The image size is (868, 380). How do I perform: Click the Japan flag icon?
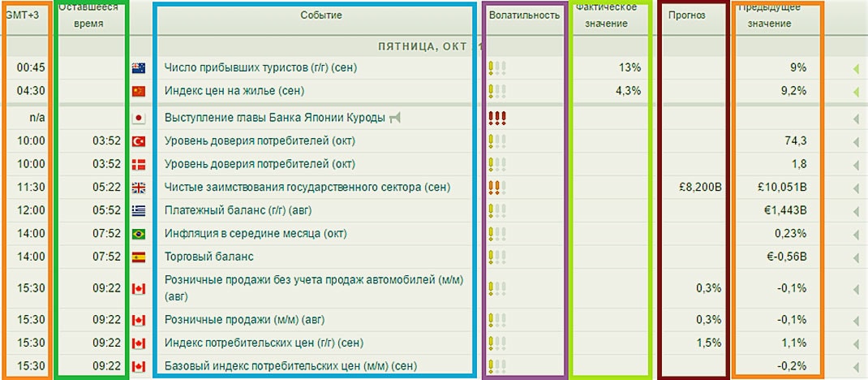(x=138, y=119)
